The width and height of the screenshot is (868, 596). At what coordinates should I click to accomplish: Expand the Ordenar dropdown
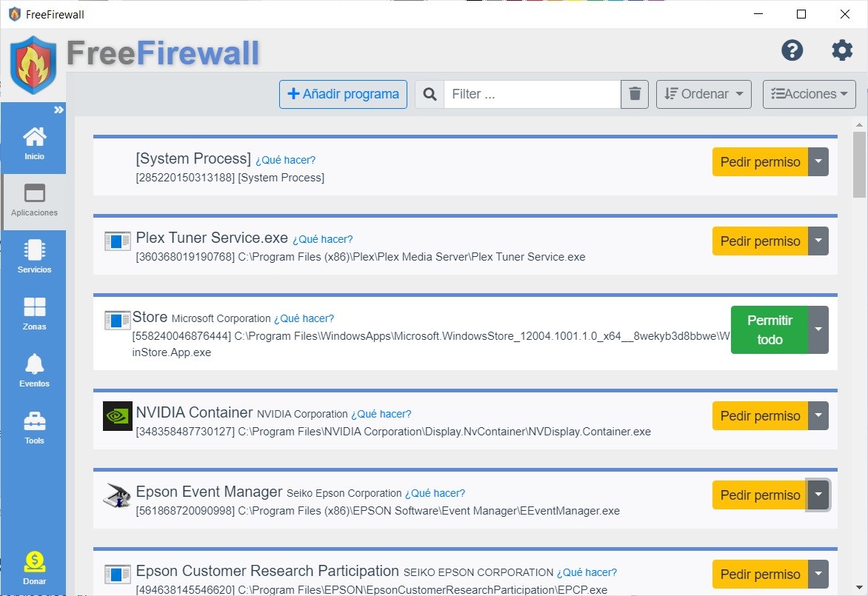coord(704,94)
